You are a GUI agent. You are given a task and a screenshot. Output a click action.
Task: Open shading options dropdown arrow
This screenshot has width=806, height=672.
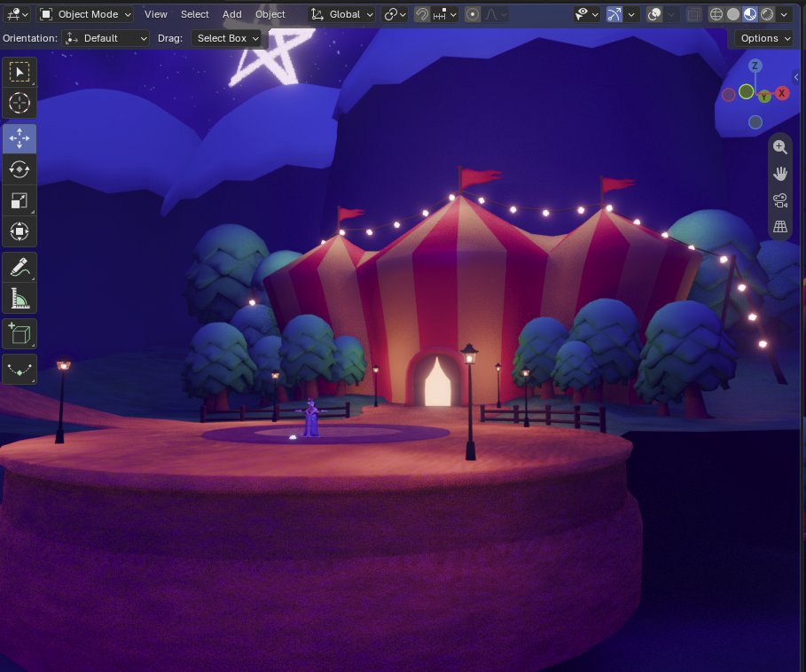[x=784, y=14]
